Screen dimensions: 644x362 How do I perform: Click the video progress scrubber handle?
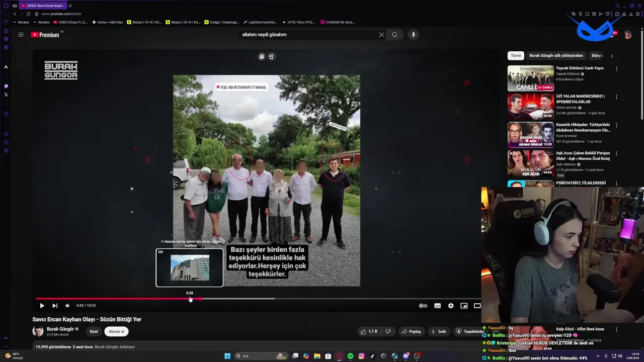pos(200,299)
